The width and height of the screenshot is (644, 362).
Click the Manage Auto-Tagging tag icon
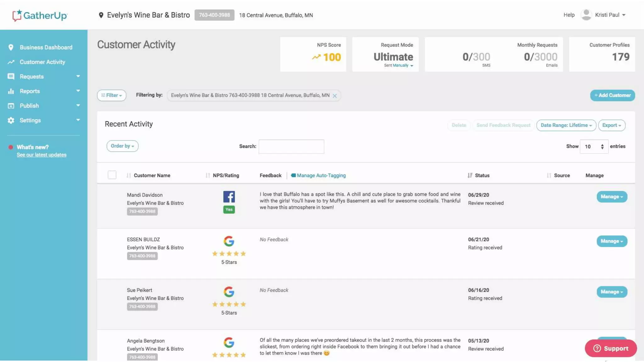click(x=293, y=175)
